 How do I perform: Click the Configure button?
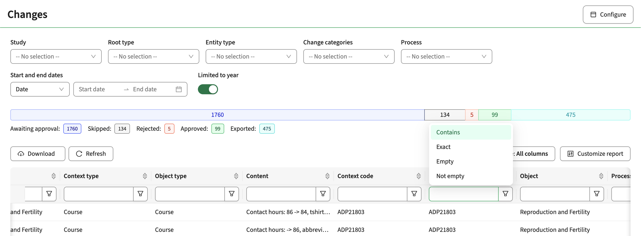coord(608,15)
